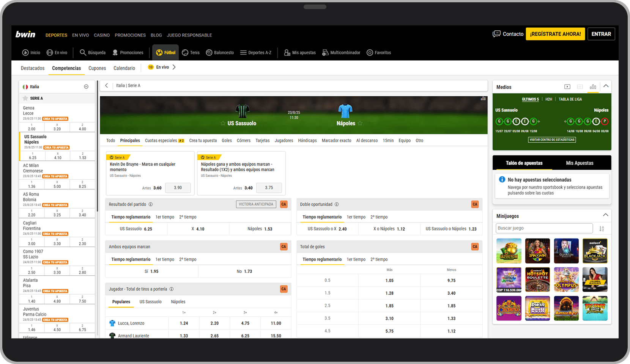Open the Deportes A-Z list icon
Viewport: 630px width, 364px height.
pos(243,53)
